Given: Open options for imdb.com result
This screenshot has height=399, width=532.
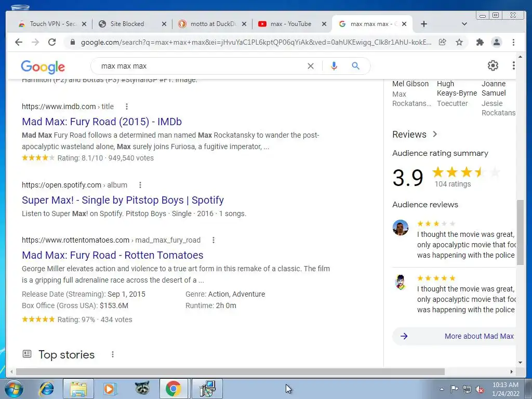Looking at the screenshot, I should pyautogui.click(x=127, y=107).
